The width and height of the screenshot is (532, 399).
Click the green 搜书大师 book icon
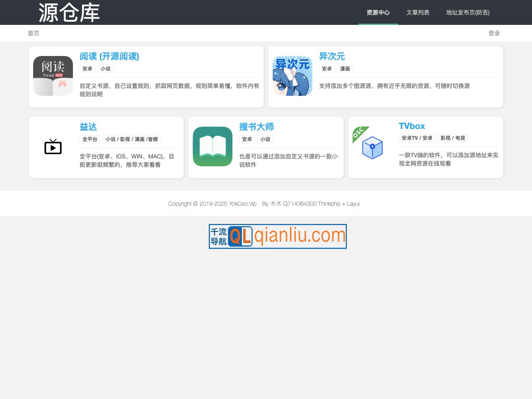point(213,146)
